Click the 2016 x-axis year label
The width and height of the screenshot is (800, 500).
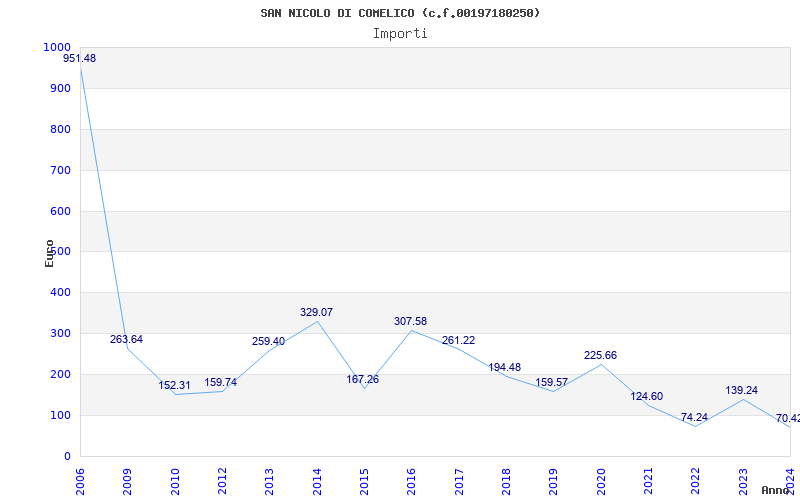coord(412,481)
